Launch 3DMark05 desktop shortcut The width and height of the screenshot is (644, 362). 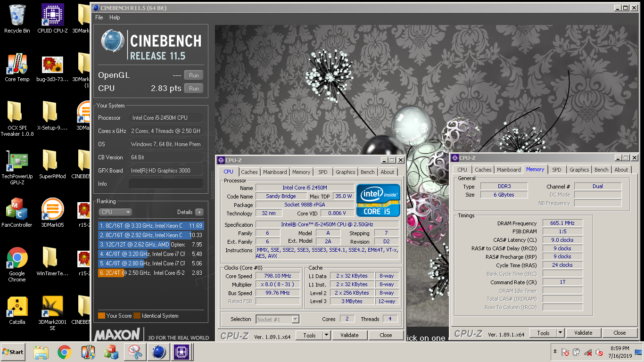coord(52,213)
